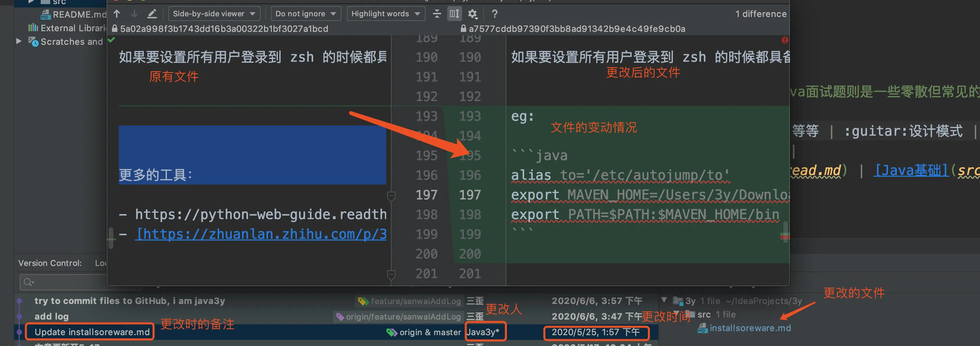
Task: Click the 'export MAVEN_HOME' line
Action: tap(650, 195)
